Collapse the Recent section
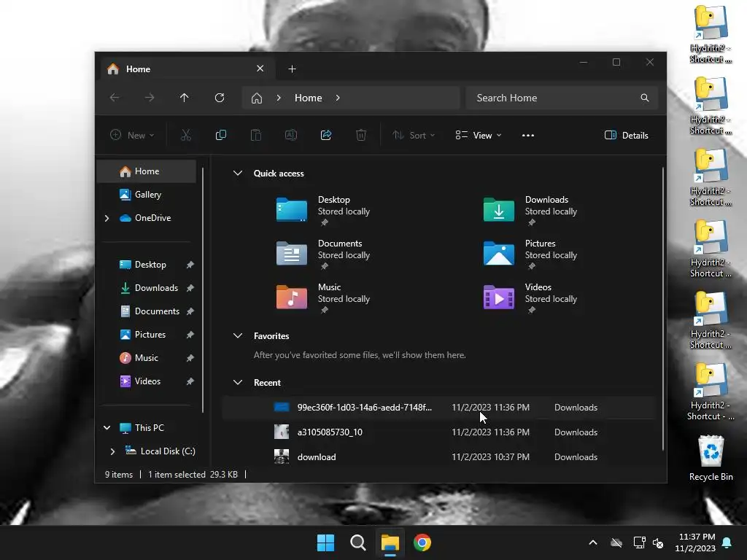Viewport: 747px width, 560px height. 238,382
